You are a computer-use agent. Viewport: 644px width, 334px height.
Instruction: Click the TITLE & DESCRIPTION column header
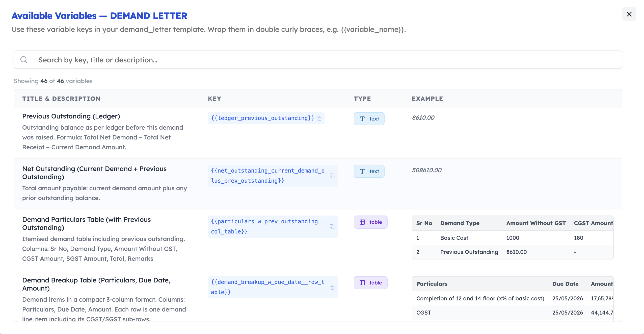61,99
